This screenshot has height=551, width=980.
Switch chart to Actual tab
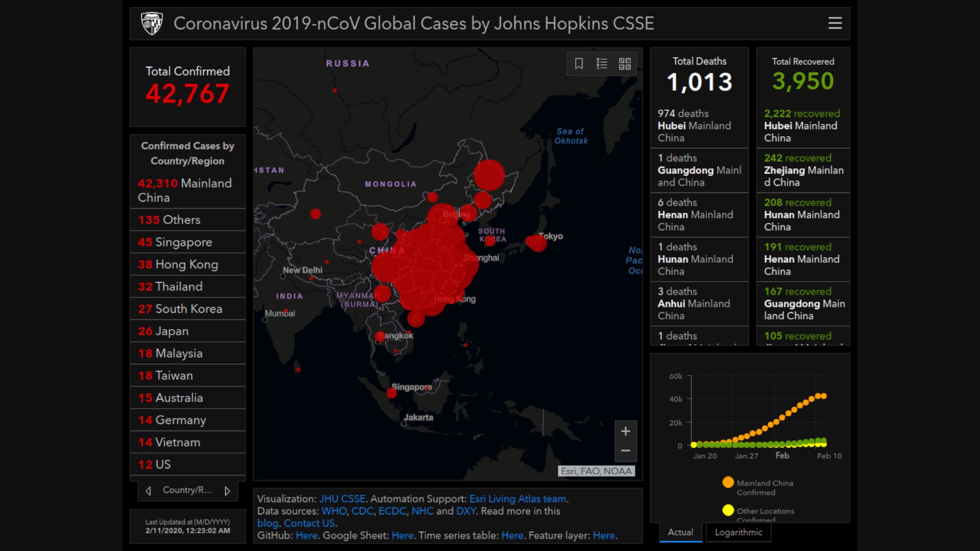(680, 532)
